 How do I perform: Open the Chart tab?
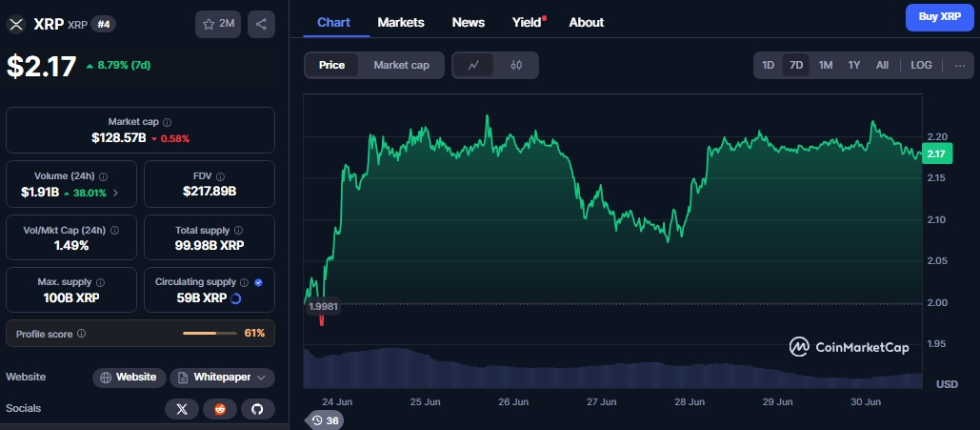[x=333, y=23]
